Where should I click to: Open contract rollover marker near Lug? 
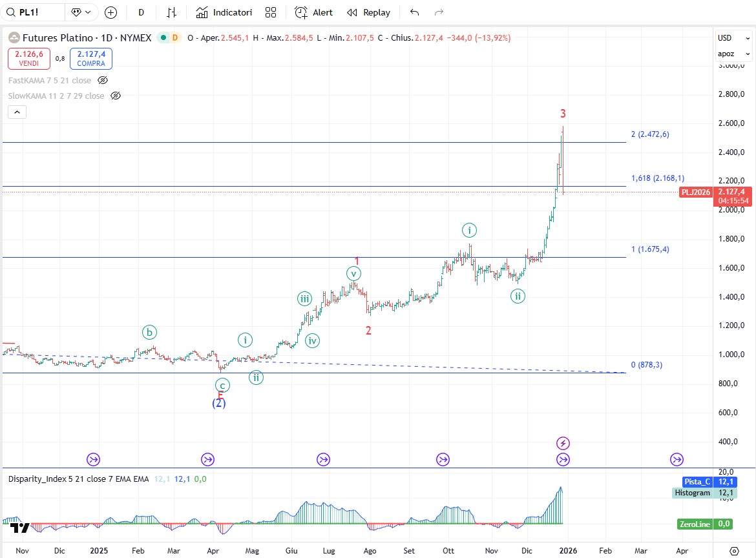[324, 460]
